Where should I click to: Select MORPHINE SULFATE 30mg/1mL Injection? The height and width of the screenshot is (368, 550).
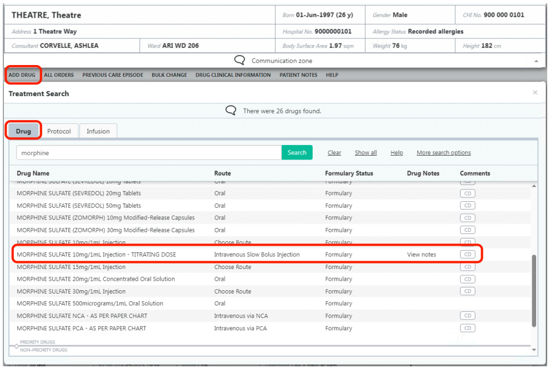(x=270, y=291)
